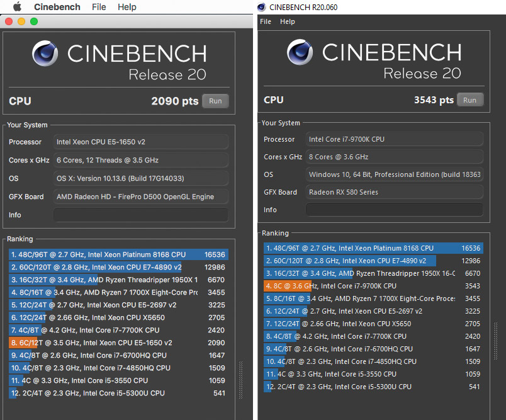Select rank 6 Xeon E5-2697 v2 in Windows ranking
Image resolution: width=506 pixels, height=420 pixels.
373,311
